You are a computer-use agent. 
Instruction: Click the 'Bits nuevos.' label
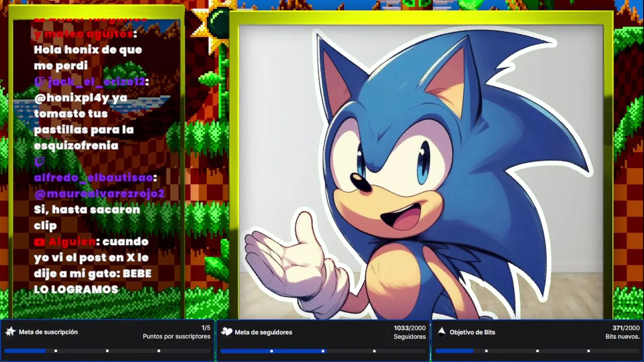(623, 336)
